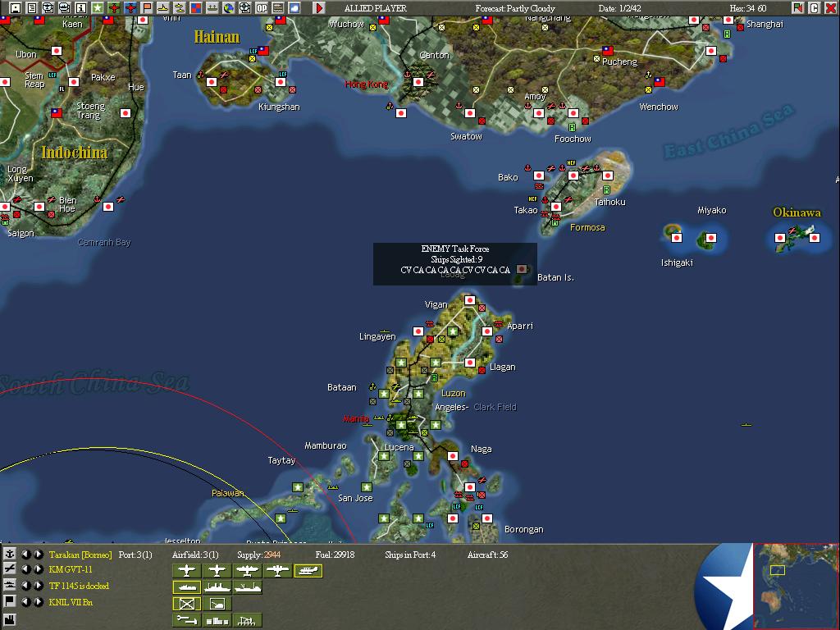Click the red X exit icon
840x630 pixels.
[x=830, y=7]
